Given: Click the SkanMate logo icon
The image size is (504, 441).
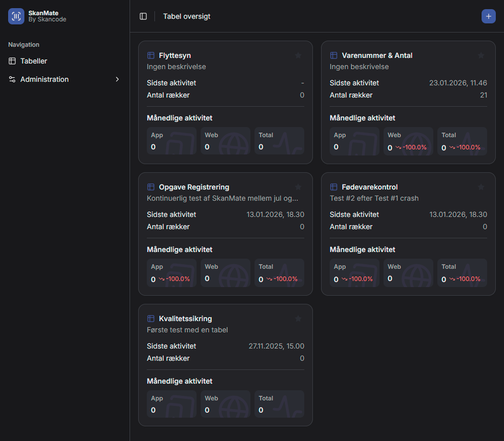Looking at the screenshot, I should (16, 16).
